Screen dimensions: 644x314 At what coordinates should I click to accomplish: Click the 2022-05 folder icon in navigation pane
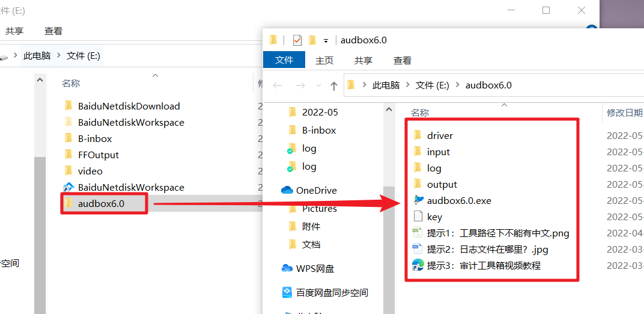[293, 112]
